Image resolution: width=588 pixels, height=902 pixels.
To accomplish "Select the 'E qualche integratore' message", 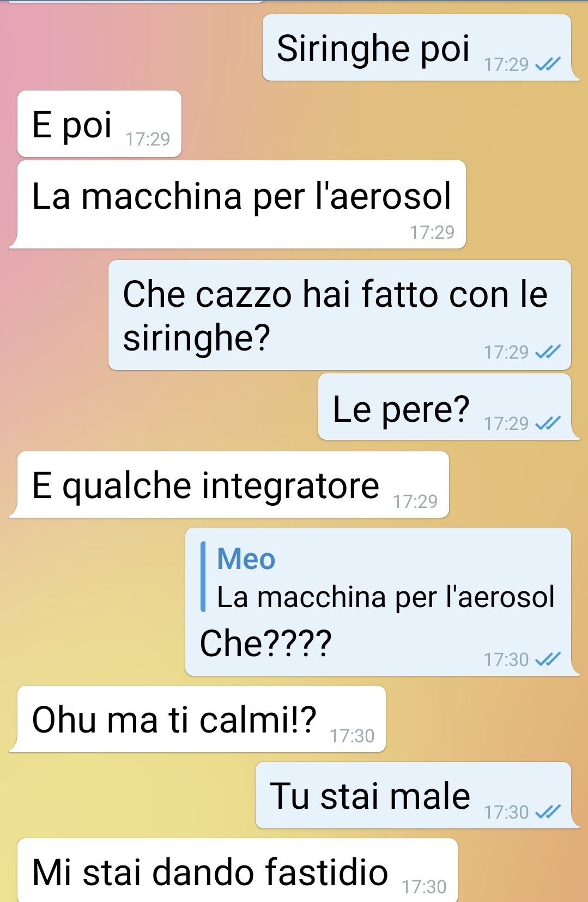I will pyautogui.click(x=229, y=485).
